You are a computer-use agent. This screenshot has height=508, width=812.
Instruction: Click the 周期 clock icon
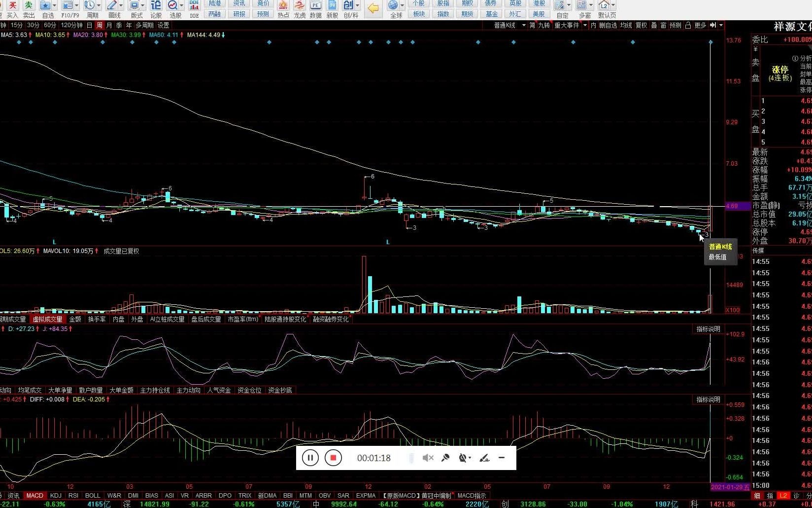pyautogui.click(x=89, y=5)
